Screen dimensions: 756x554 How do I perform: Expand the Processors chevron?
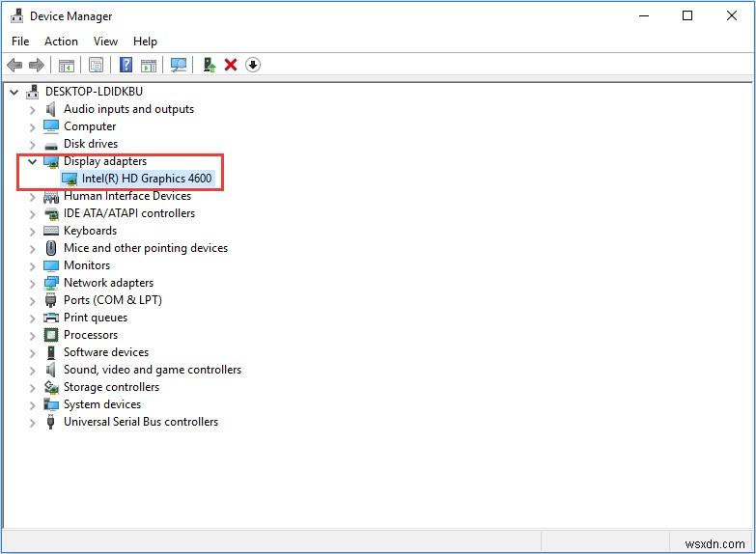point(32,336)
